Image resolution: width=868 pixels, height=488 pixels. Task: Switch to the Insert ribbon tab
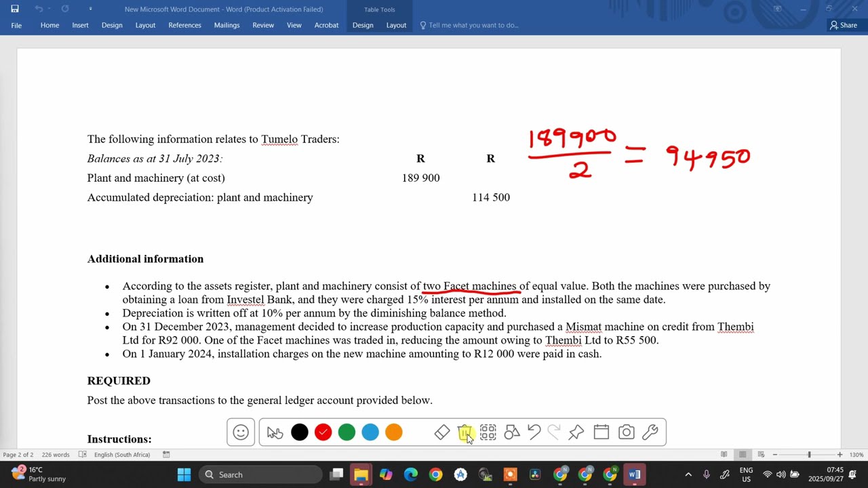click(x=80, y=25)
